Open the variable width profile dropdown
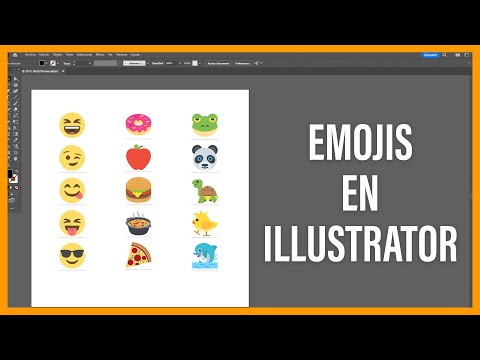The height and width of the screenshot is (360, 480). tap(119, 63)
